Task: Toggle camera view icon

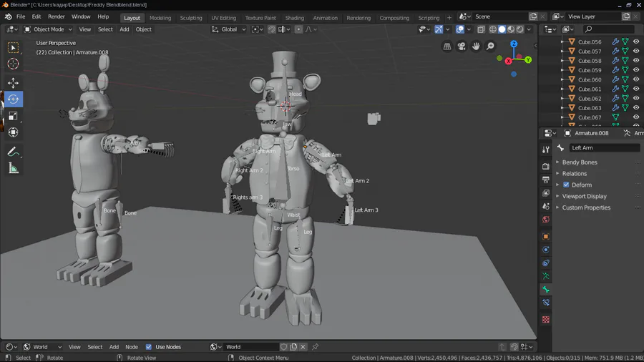Action: 462,47
